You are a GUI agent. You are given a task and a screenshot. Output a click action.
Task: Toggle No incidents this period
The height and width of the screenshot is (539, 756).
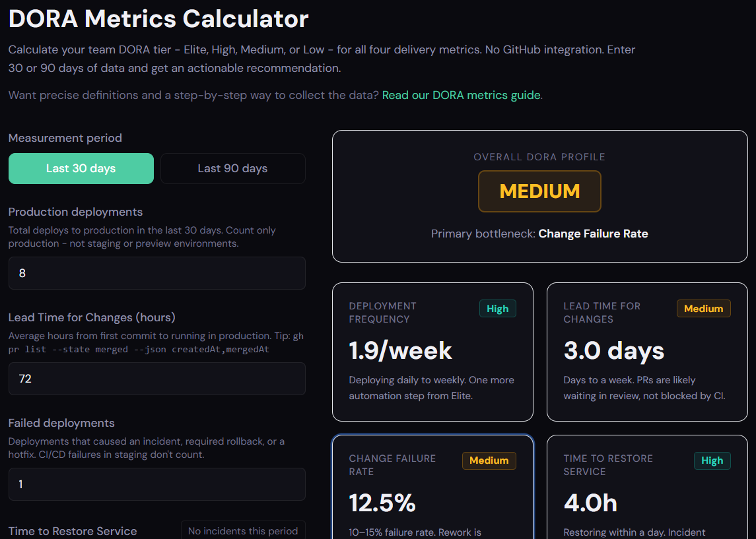pyautogui.click(x=243, y=530)
